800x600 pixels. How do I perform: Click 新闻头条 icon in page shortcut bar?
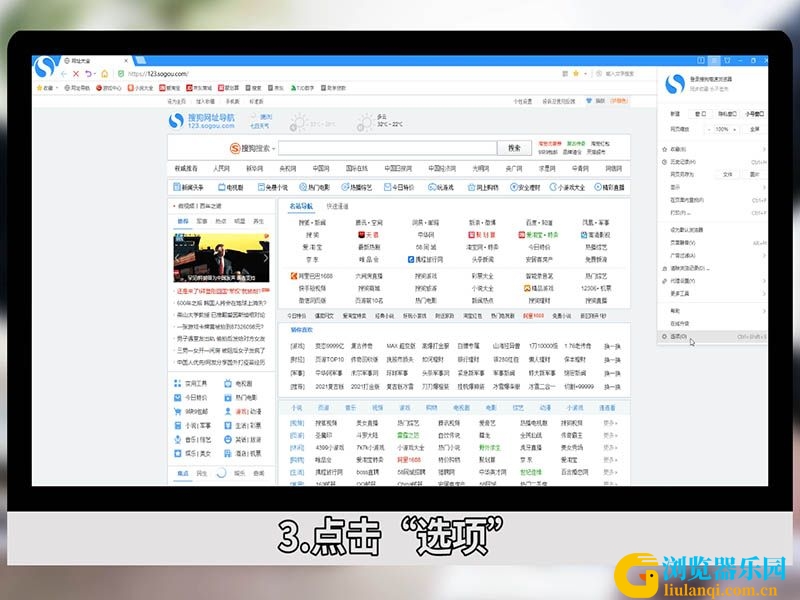pos(177,187)
